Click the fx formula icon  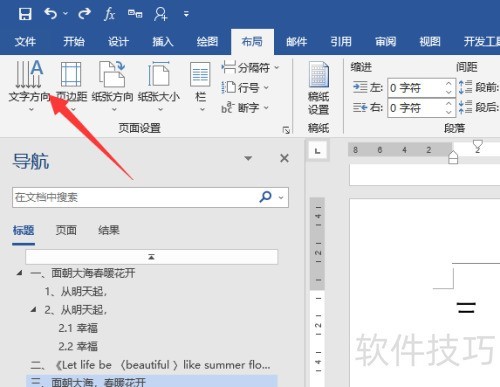[x=110, y=14]
